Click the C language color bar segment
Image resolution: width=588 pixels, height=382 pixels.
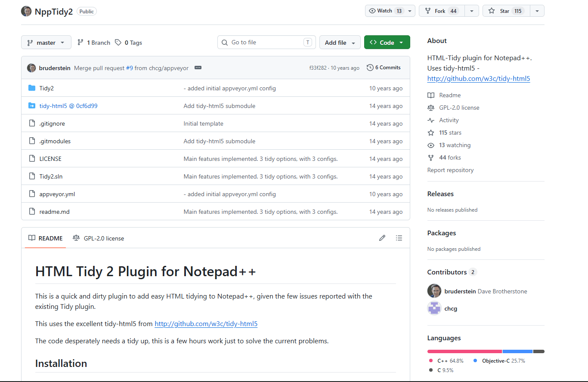[x=539, y=351]
